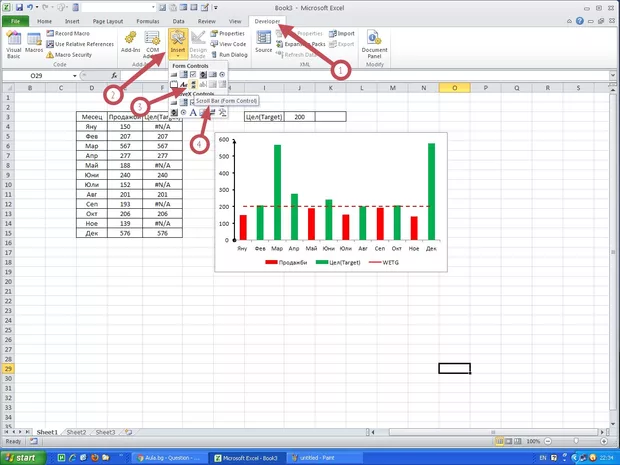Click XML Import
Screen dimensions: 620x465
(x=342, y=34)
